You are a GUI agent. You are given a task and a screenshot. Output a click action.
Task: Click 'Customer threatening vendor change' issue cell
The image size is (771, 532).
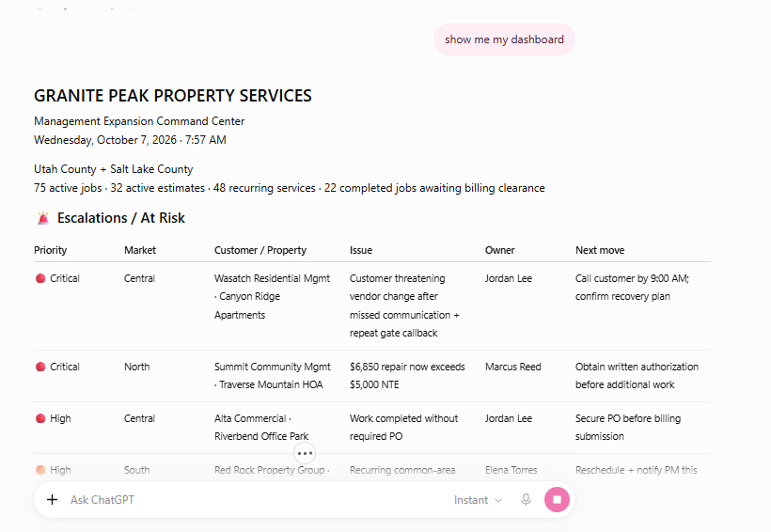[x=404, y=305]
